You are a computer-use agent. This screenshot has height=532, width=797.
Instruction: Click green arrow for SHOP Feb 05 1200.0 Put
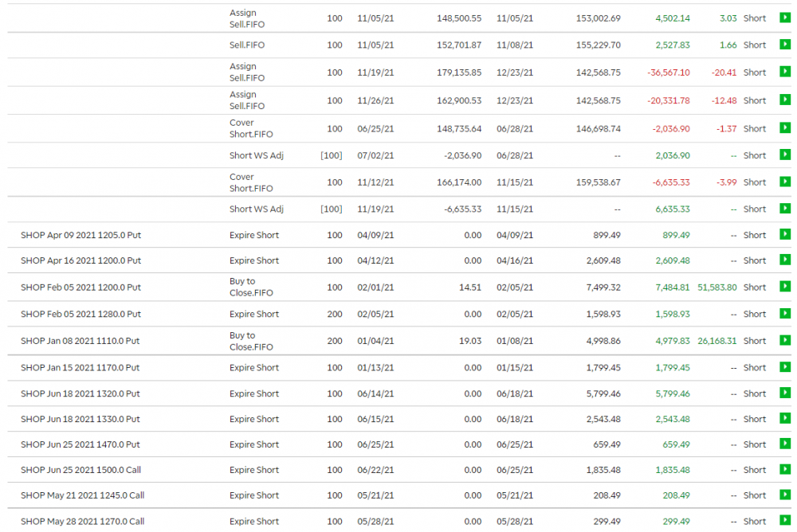(x=785, y=287)
